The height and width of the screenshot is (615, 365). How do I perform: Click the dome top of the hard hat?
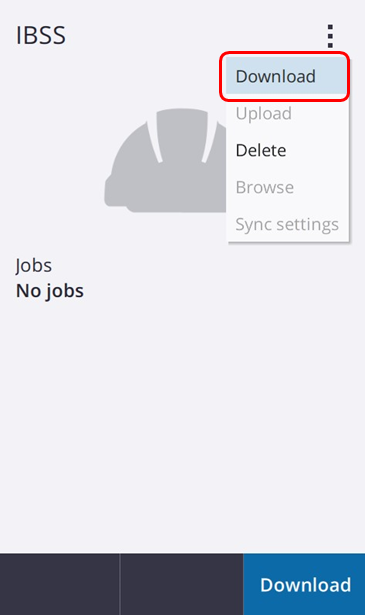pyautogui.click(x=182, y=116)
